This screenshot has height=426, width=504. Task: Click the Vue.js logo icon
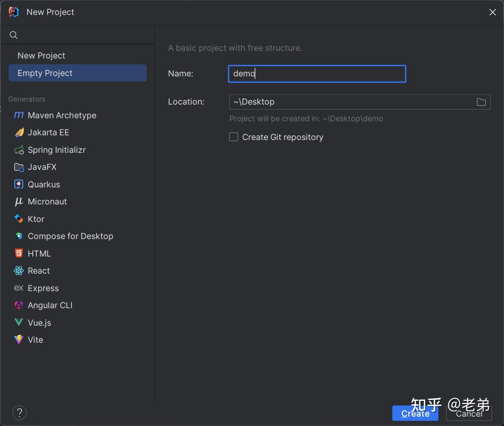19,323
